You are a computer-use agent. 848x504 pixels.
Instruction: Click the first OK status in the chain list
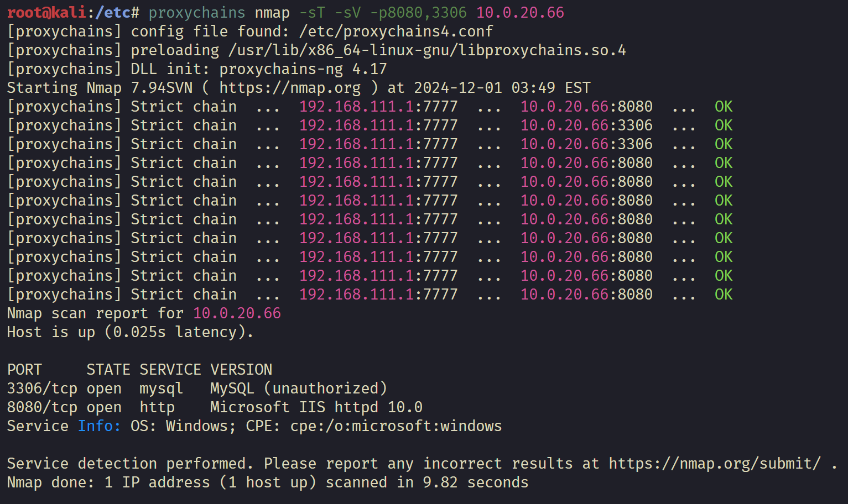point(724,107)
